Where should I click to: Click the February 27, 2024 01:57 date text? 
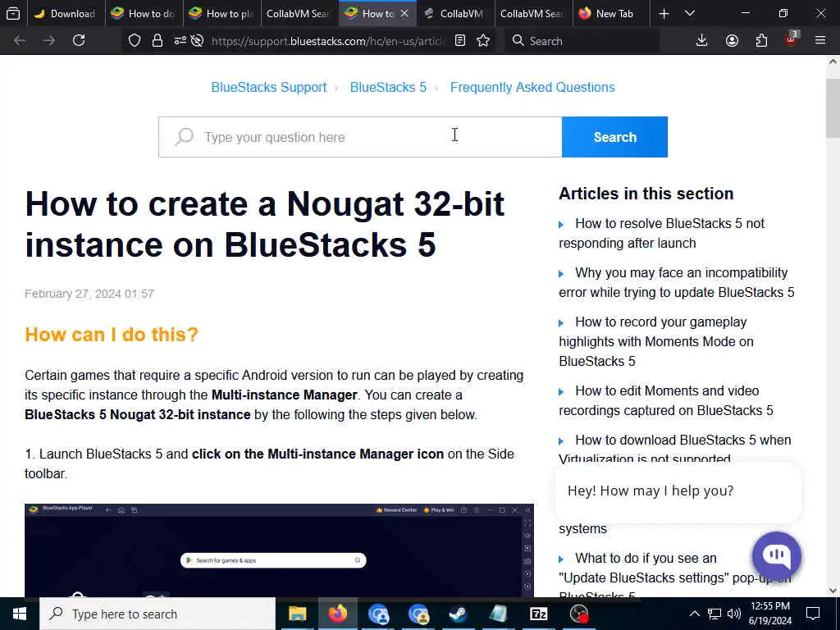[89, 294]
